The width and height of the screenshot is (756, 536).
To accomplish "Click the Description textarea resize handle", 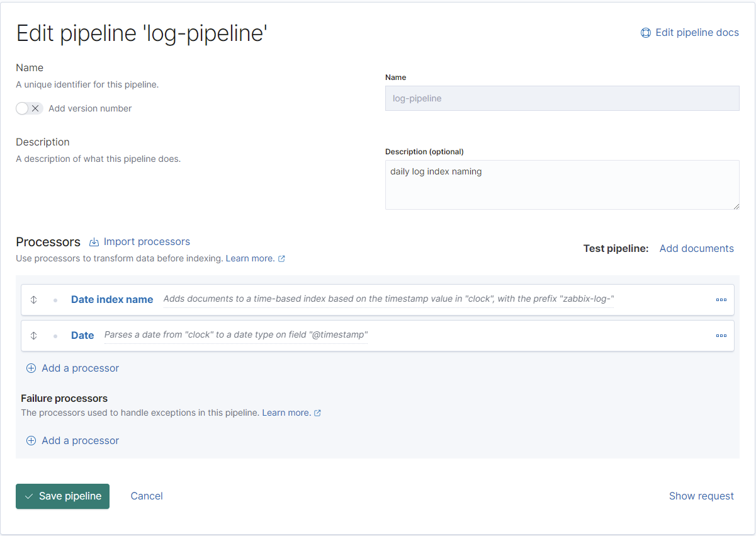I will [x=735, y=205].
